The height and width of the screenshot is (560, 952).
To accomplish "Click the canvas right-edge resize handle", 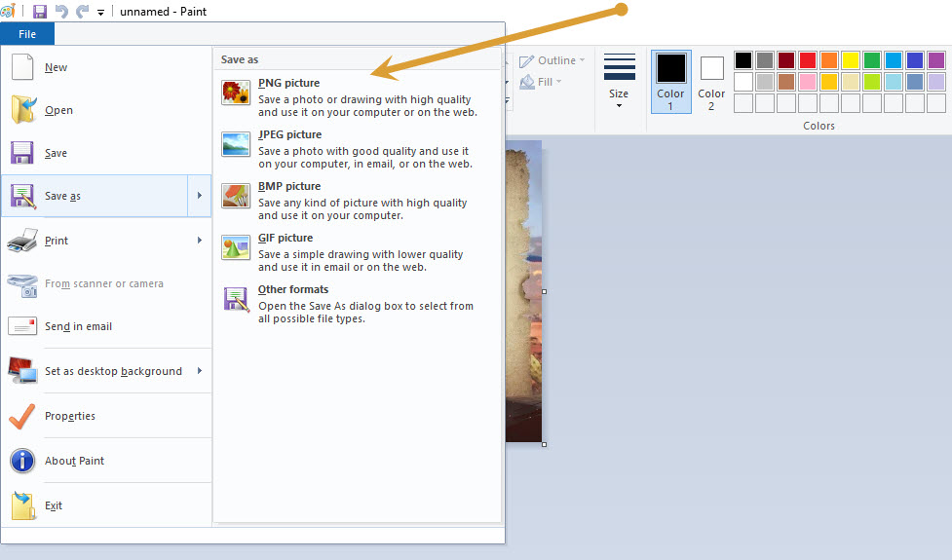I will 544,291.
